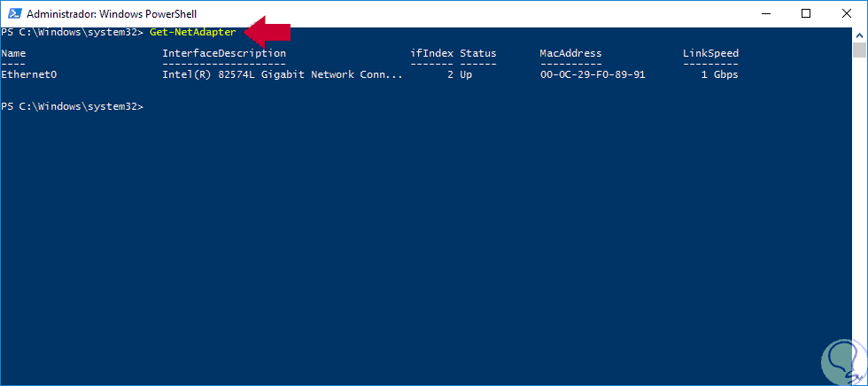Screen dimensions: 868x386
Task: Click the MAC address 00-0C-29-F0-89-91
Action: pos(593,74)
